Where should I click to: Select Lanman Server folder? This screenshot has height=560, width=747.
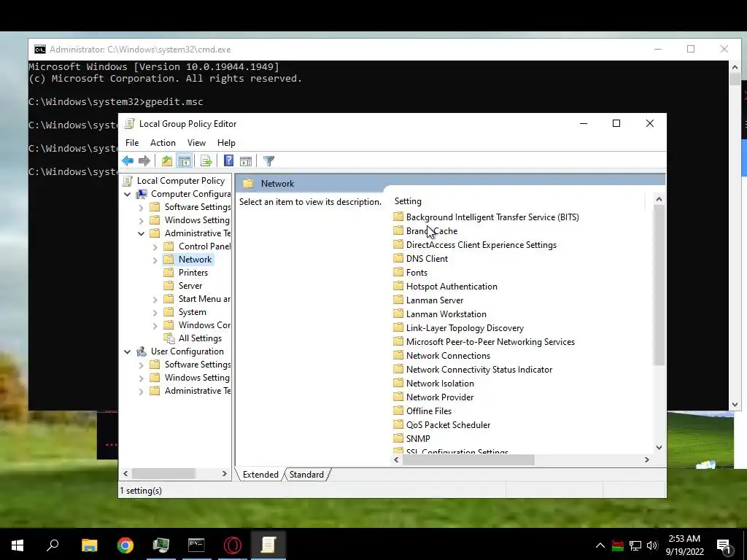435,300
